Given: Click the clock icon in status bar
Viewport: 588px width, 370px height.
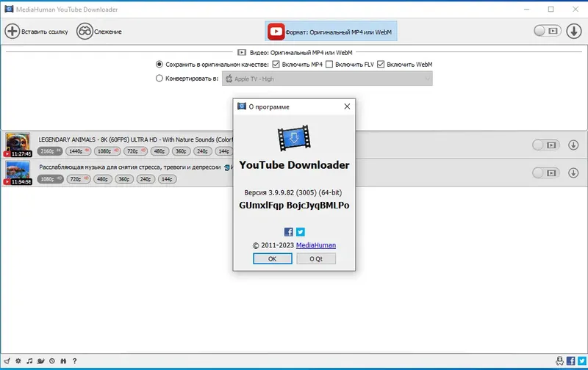Looking at the screenshot, I should click(x=52, y=361).
